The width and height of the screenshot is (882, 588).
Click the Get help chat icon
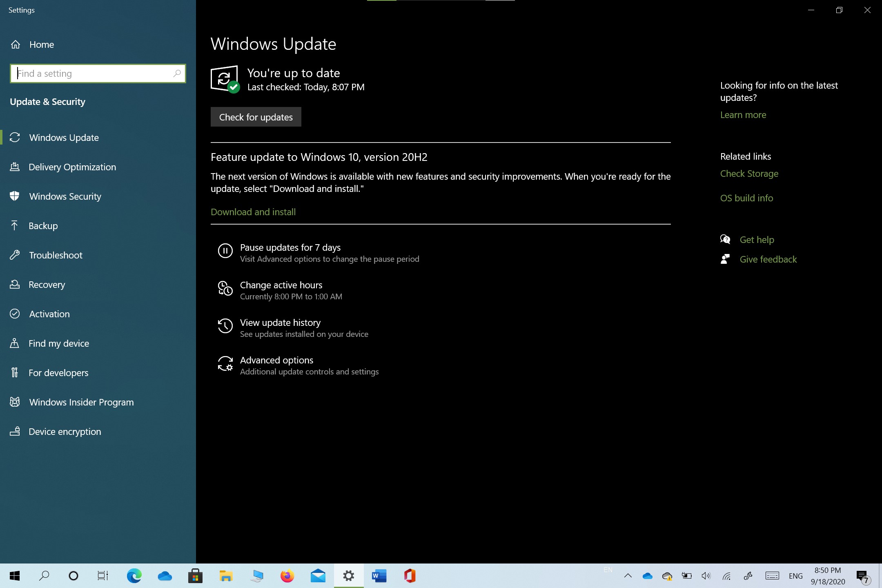(x=725, y=239)
